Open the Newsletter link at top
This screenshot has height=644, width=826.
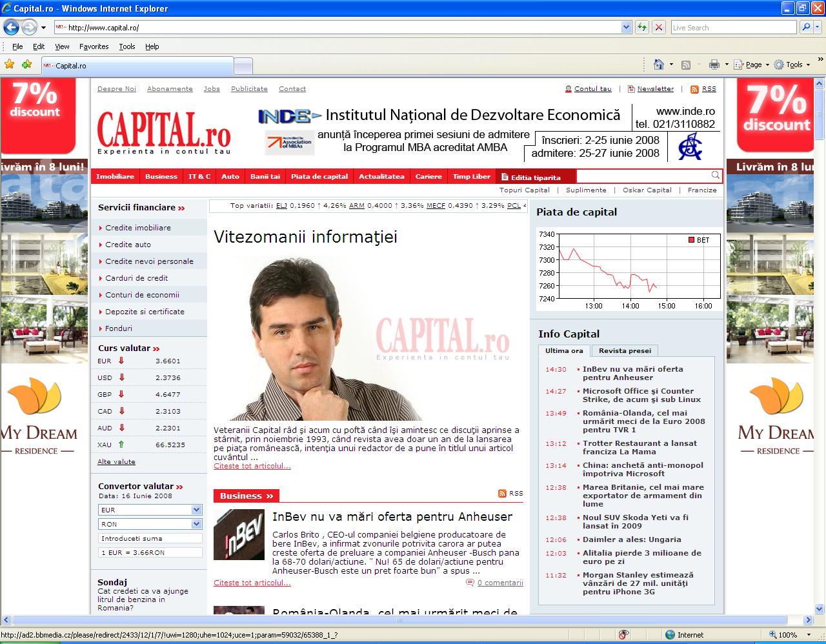pos(655,89)
